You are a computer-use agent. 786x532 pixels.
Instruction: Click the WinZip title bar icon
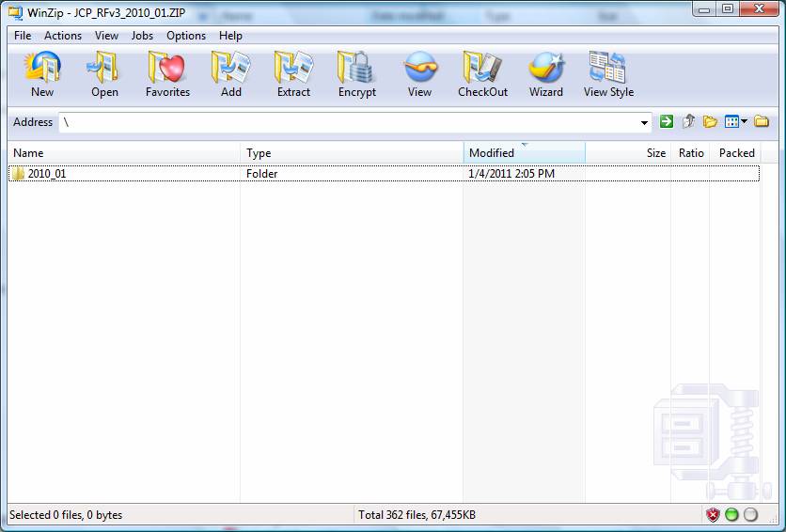[x=16, y=12]
